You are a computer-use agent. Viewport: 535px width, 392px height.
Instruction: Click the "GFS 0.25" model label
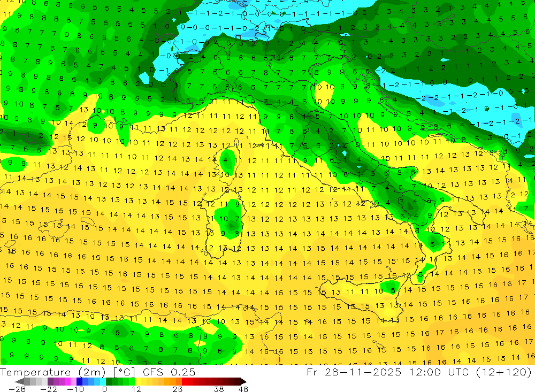(x=169, y=372)
